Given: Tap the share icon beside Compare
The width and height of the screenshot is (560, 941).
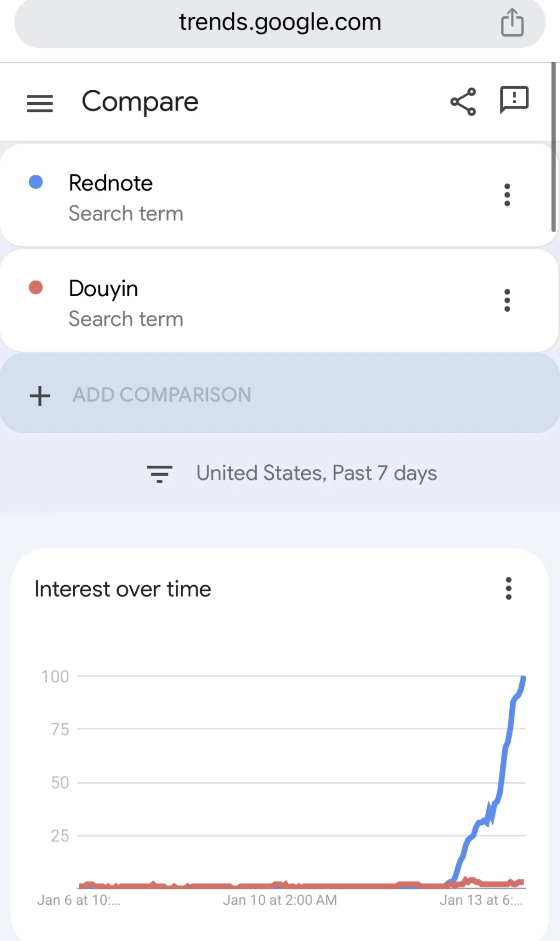Looking at the screenshot, I should [463, 101].
